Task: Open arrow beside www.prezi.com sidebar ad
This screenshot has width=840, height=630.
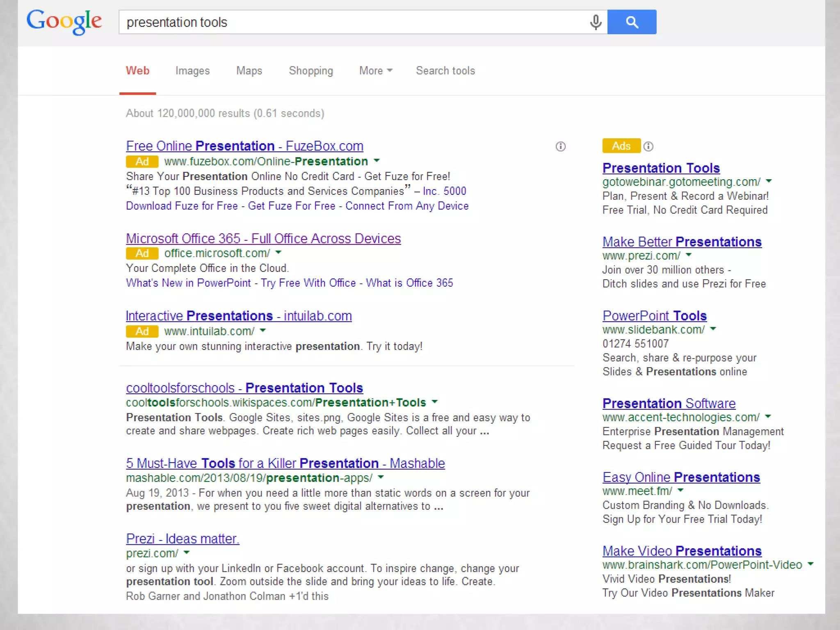Action: 689,255
